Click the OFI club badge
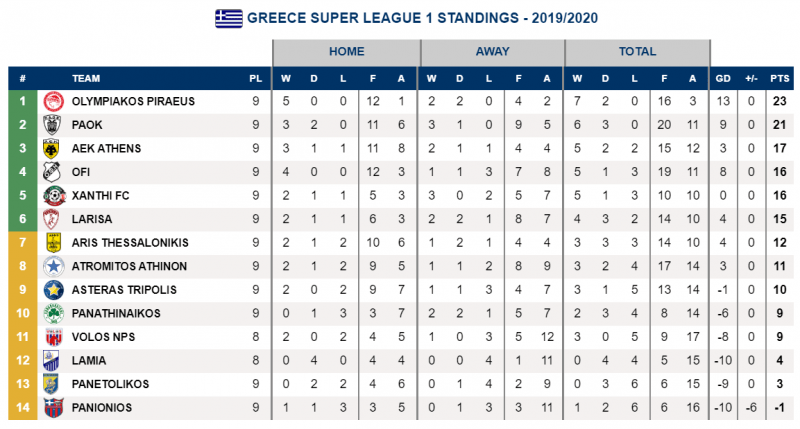Image resolution: width=800 pixels, height=429 pixels. (53, 172)
